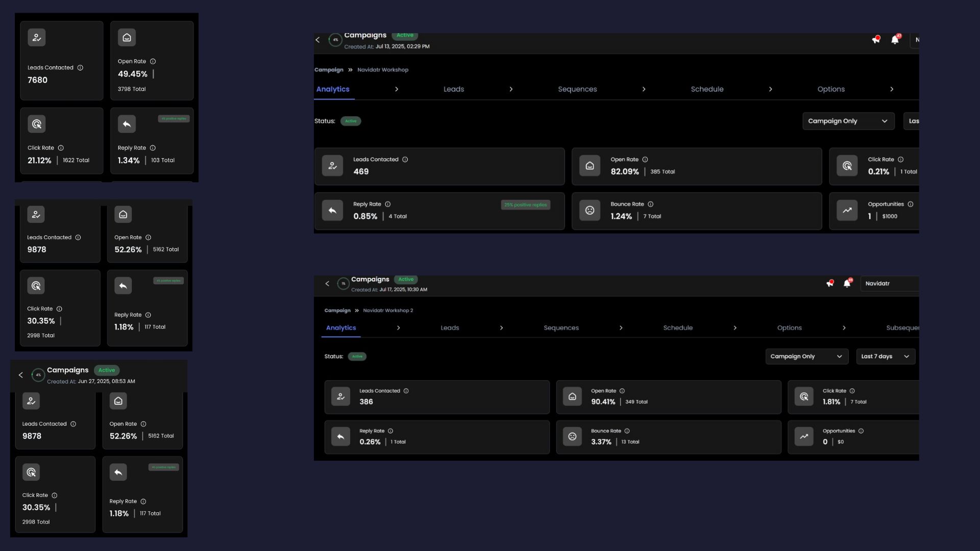Open Campaign Only dropdown in Navidatr Workshop 2
Image resolution: width=980 pixels, height=551 pixels.
point(806,357)
